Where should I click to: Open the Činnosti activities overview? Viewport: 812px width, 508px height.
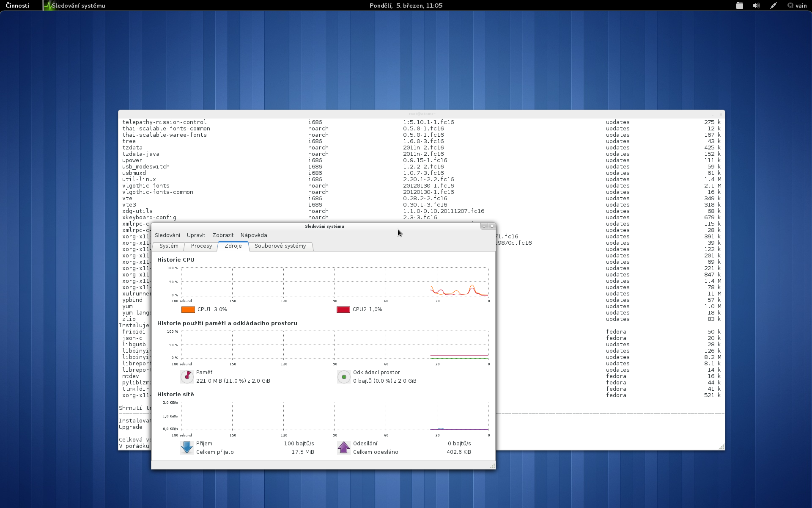[17, 6]
